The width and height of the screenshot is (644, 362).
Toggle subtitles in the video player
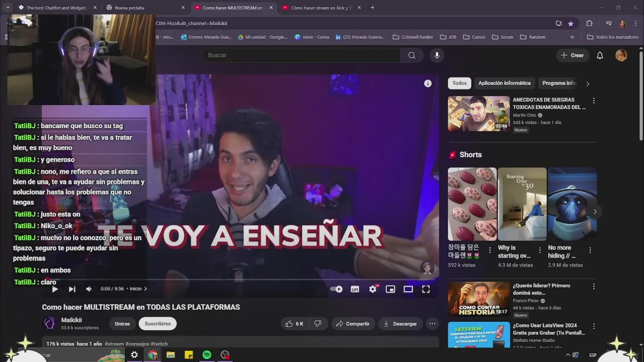355,289
